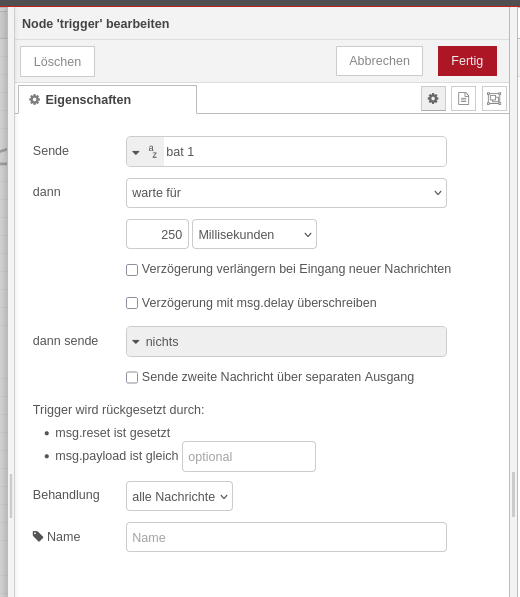This screenshot has width=520, height=597.
Task: Click the optional msg.payload reset field
Action: click(x=249, y=457)
